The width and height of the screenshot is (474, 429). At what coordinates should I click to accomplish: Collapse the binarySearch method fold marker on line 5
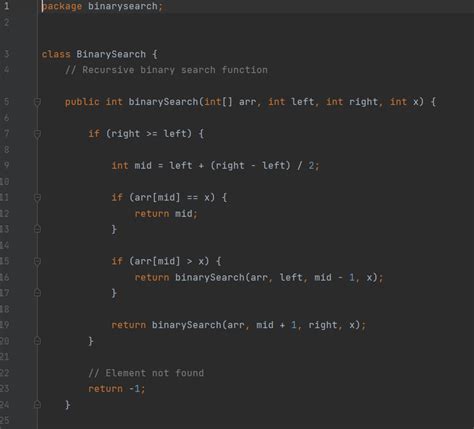pyautogui.click(x=37, y=102)
